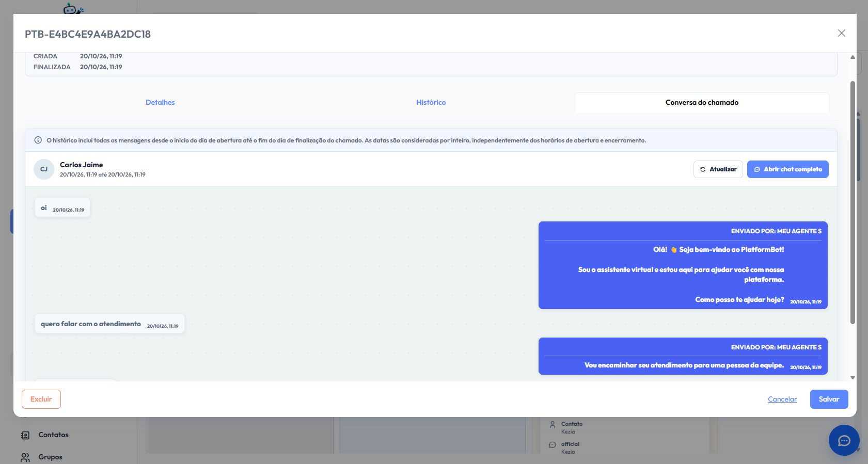
Task: Click the 'oi' message bubble
Action: tap(62, 207)
